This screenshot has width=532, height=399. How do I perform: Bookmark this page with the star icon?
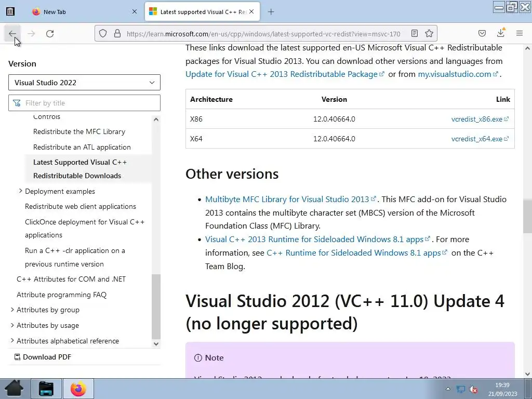[x=429, y=33]
